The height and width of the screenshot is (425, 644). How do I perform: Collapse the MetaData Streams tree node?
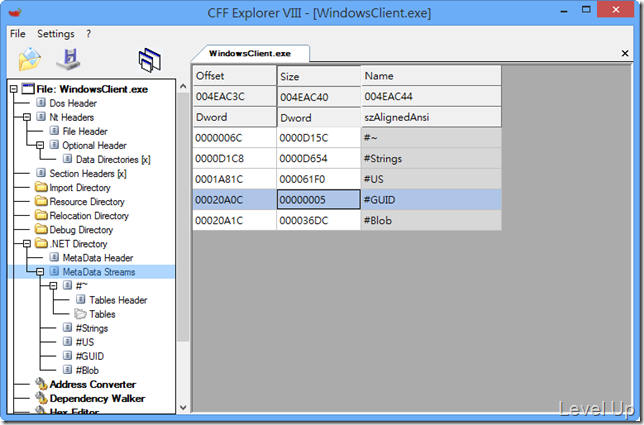(40, 271)
